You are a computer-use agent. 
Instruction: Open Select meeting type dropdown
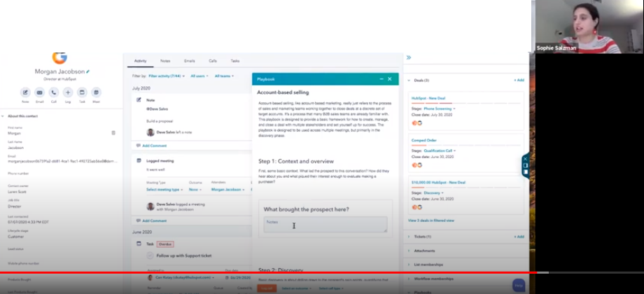coord(164,190)
